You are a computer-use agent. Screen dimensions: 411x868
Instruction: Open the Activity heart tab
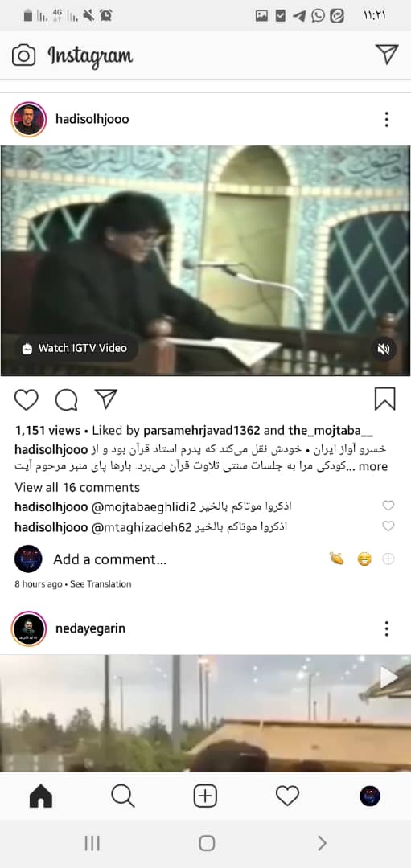click(287, 796)
